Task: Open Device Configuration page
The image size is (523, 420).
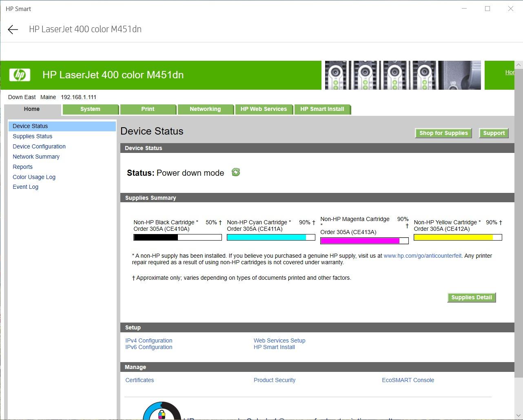Action: coord(39,146)
